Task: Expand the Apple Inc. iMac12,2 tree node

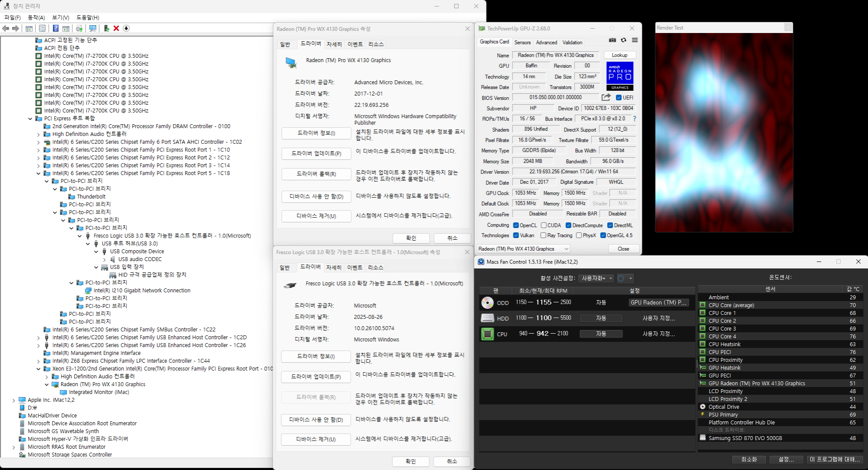Action: point(13,400)
